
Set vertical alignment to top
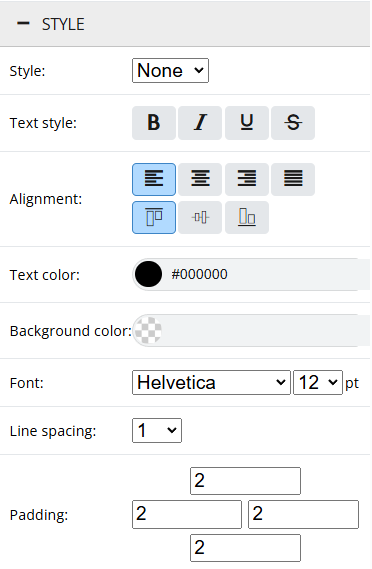click(154, 217)
